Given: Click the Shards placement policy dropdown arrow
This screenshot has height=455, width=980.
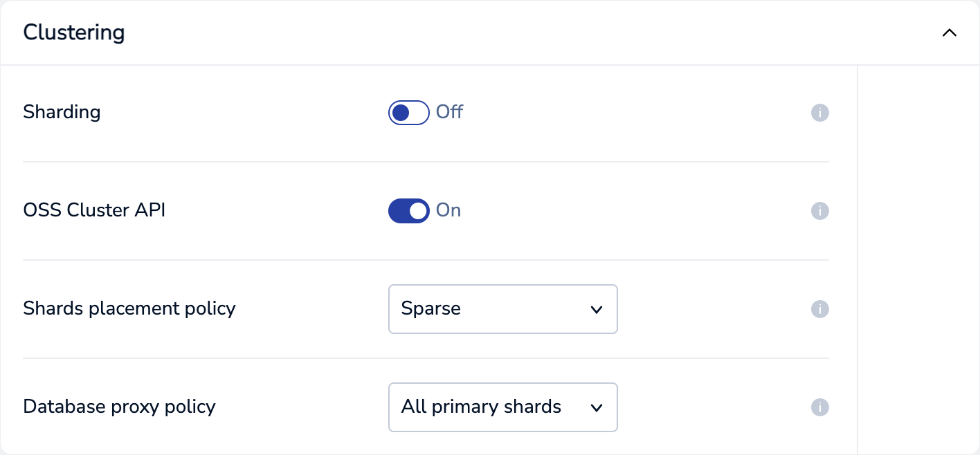Looking at the screenshot, I should tap(597, 310).
